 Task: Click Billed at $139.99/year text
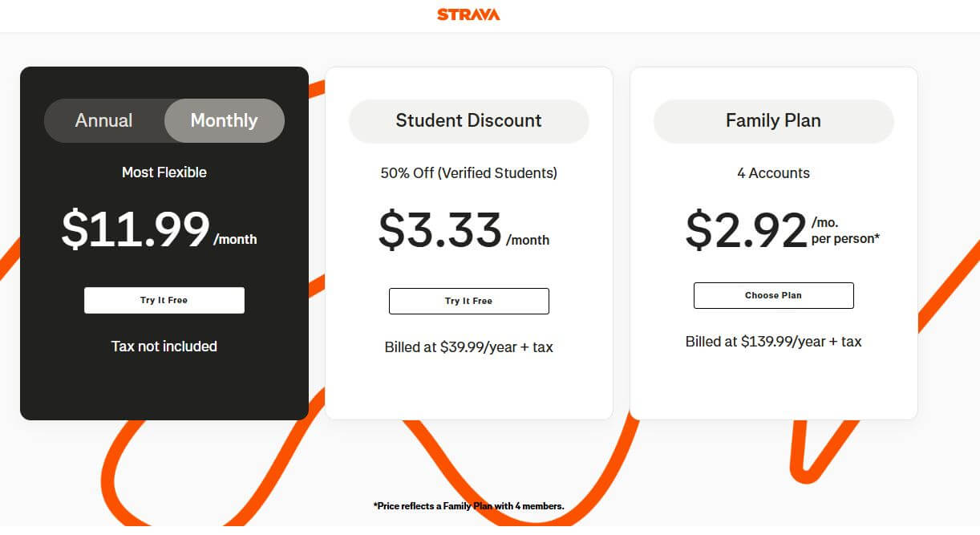click(773, 341)
